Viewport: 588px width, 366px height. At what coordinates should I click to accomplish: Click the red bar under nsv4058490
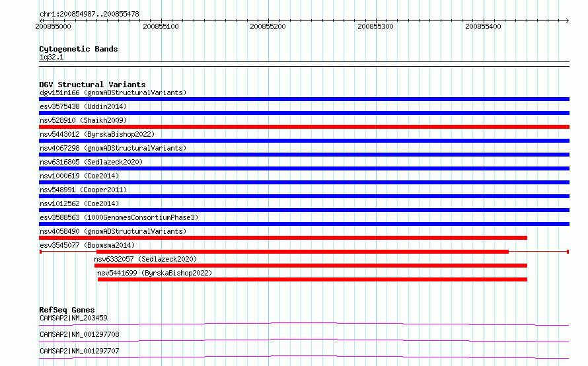coord(283,238)
